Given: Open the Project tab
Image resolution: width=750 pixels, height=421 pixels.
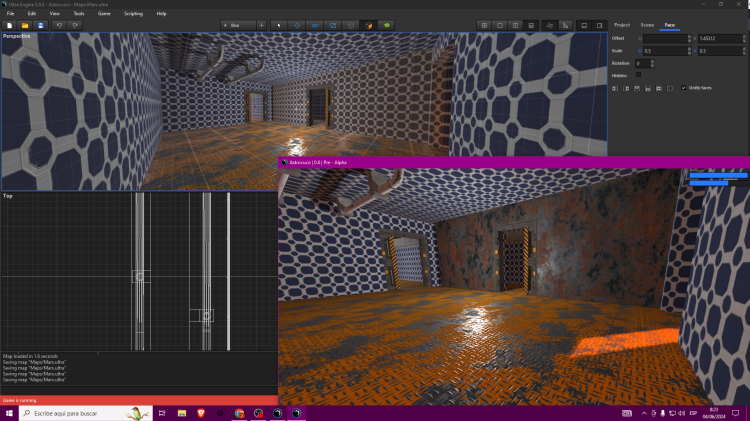Looking at the screenshot, I should pyautogui.click(x=622, y=24).
